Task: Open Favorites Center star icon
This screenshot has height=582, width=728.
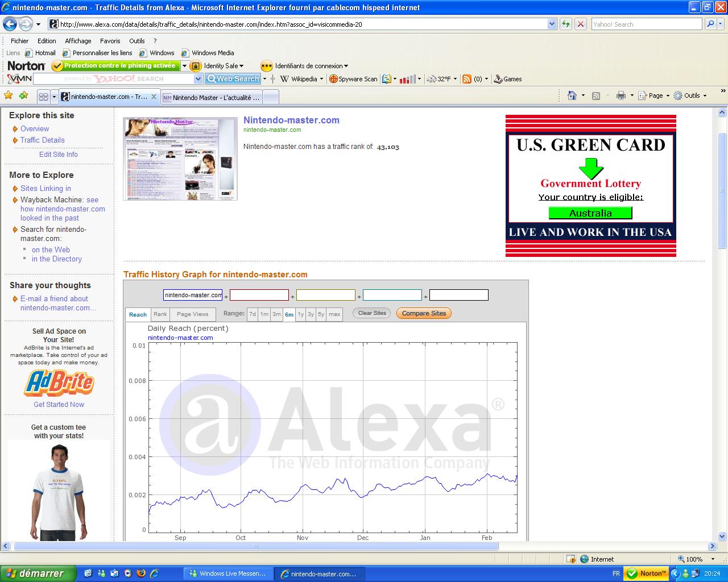Action: point(8,95)
